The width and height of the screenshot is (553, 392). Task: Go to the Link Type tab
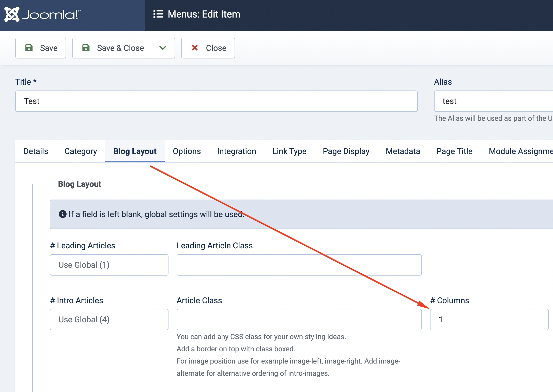289,151
